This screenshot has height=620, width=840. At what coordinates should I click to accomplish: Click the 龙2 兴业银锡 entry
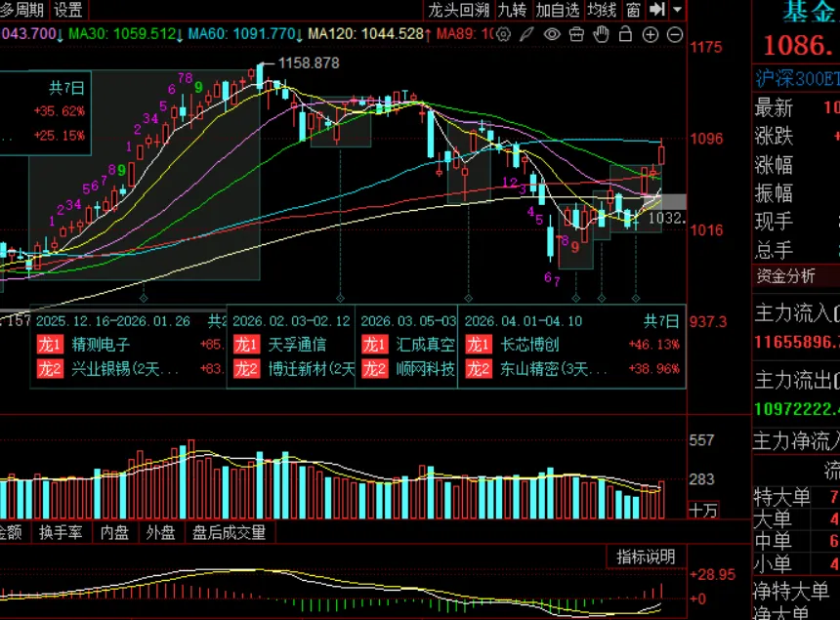pyautogui.click(x=129, y=369)
